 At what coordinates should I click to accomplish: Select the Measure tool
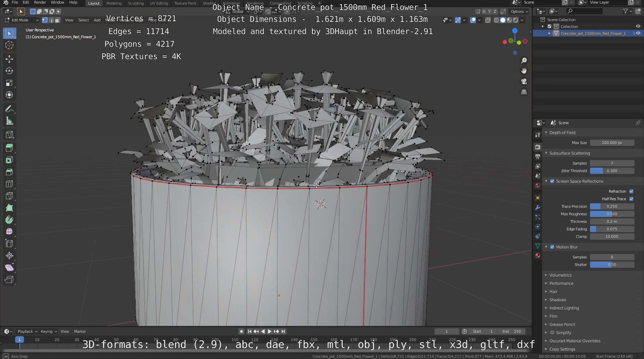10,121
